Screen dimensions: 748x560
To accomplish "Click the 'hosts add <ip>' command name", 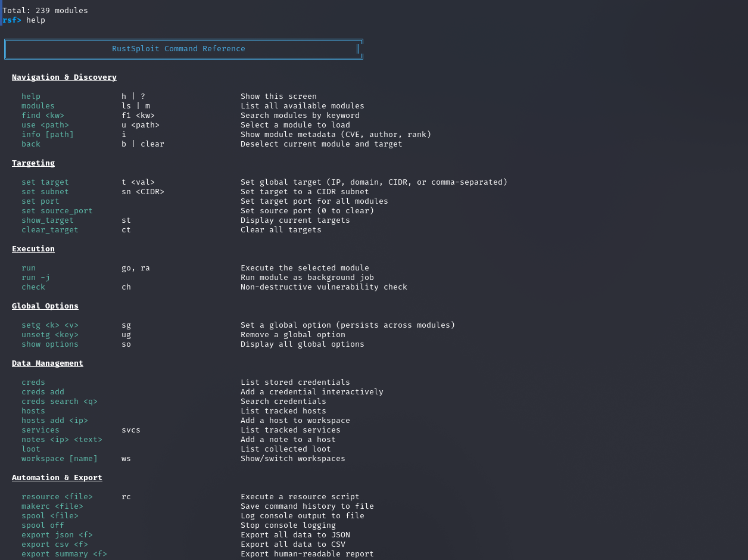I will (x=55, y=421).
